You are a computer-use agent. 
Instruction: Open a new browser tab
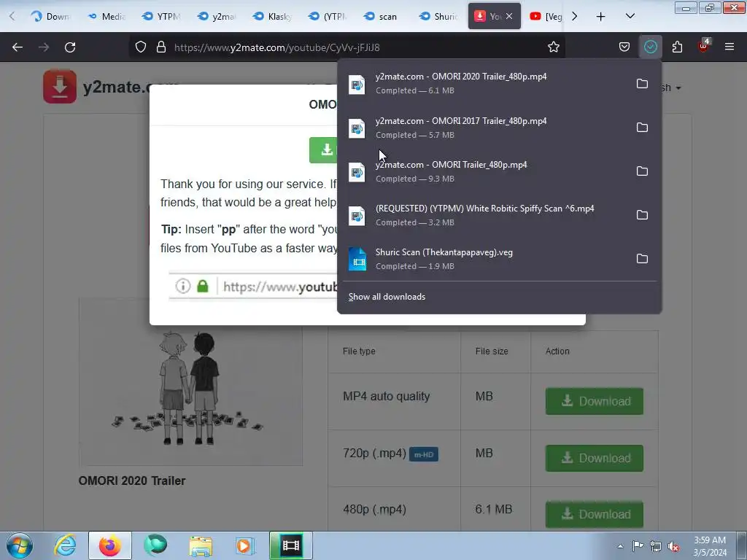[x=601, y=17]
